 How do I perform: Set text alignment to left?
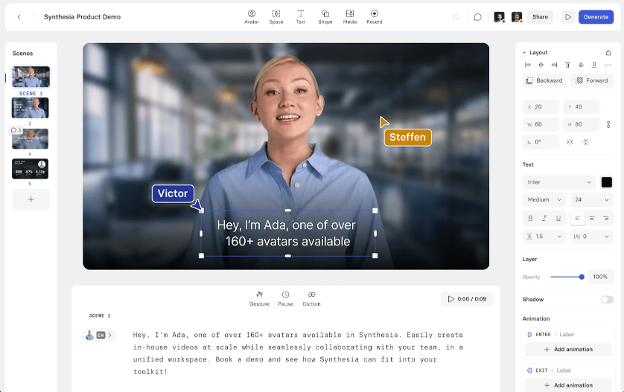(x=577, y=218)
